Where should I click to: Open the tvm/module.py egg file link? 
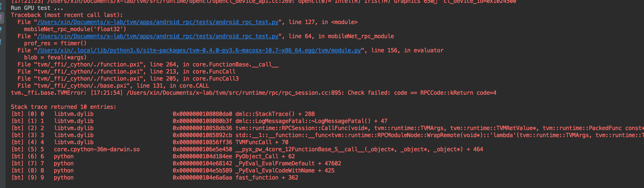point(199,50)
